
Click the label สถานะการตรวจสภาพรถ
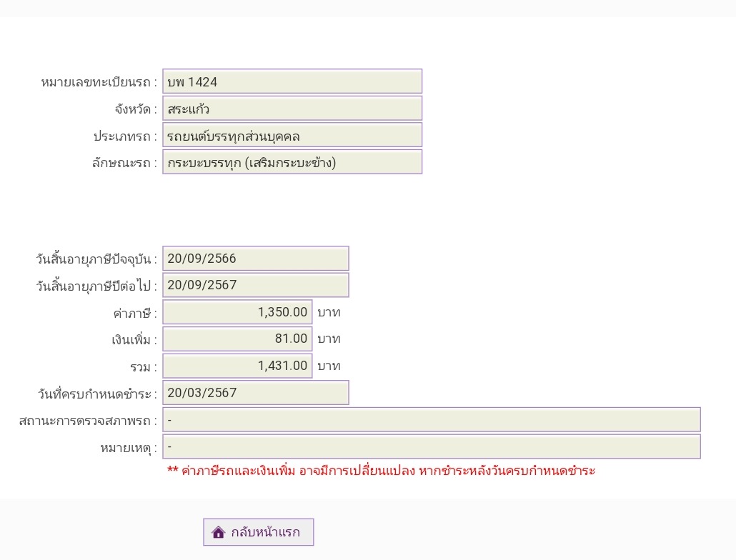point(88,421)
